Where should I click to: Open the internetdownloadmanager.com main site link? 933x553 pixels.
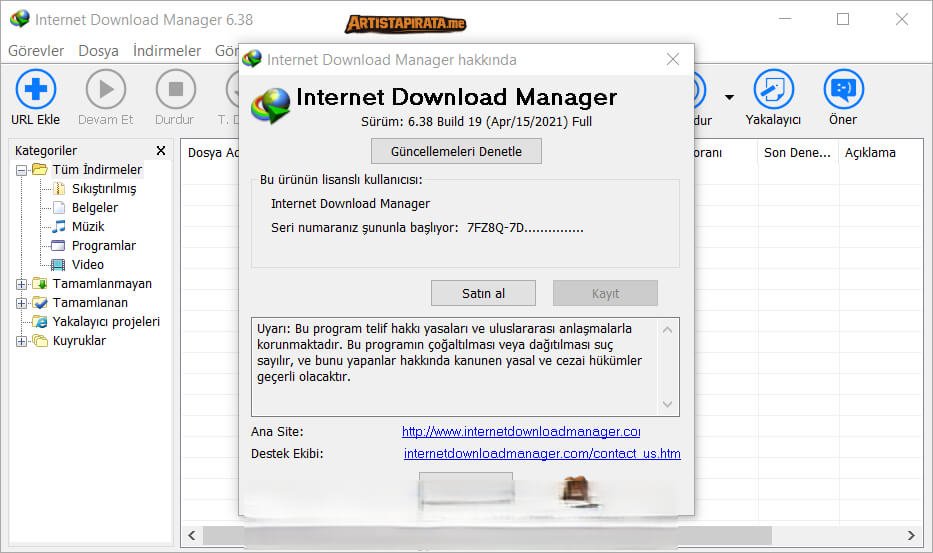[x=521, y=432]
